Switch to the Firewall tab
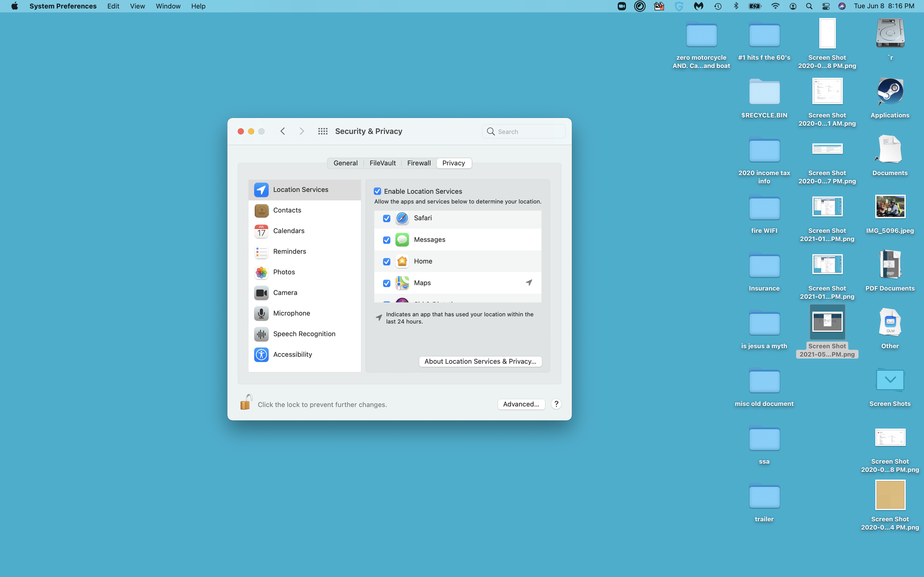 [418, 163]
